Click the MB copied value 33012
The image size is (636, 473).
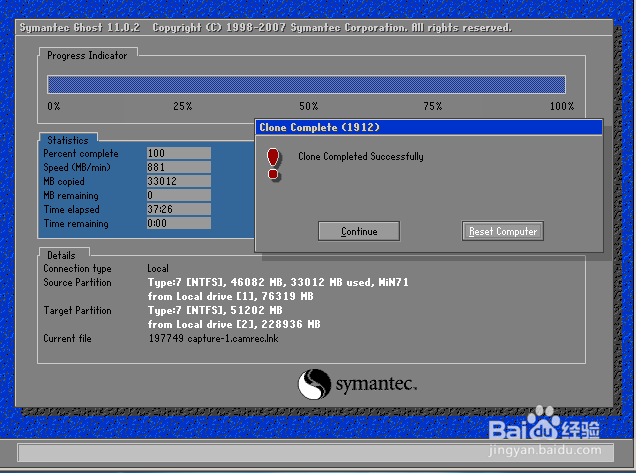pyautogui.click(x=179, y=181)
